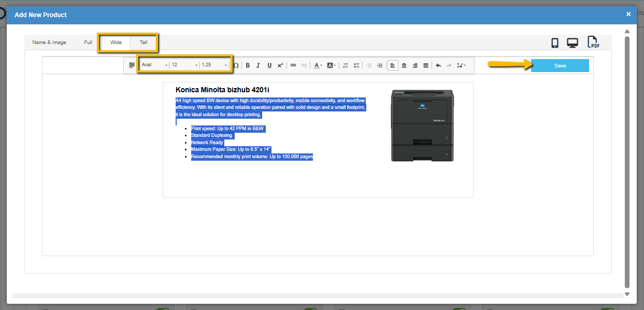Open the Arial font family dropdown
The width and height of the screenshot is (644, 310).
coord(154,65)
